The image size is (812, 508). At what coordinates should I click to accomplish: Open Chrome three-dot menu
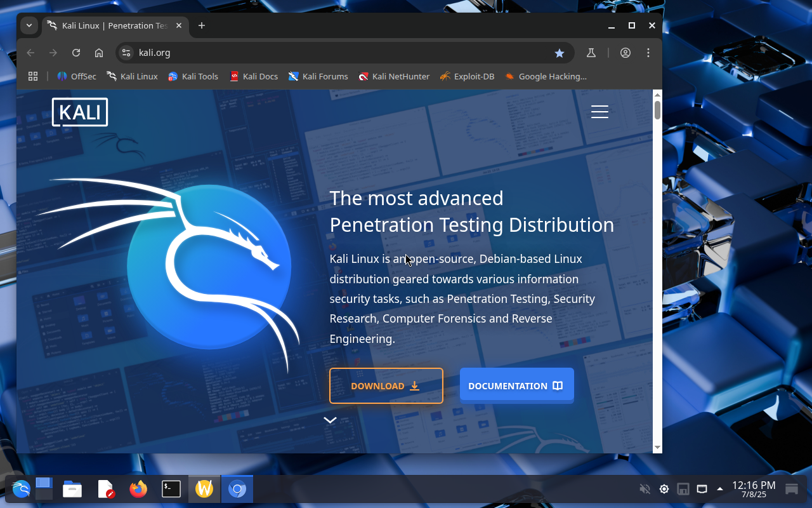(648, 53)
